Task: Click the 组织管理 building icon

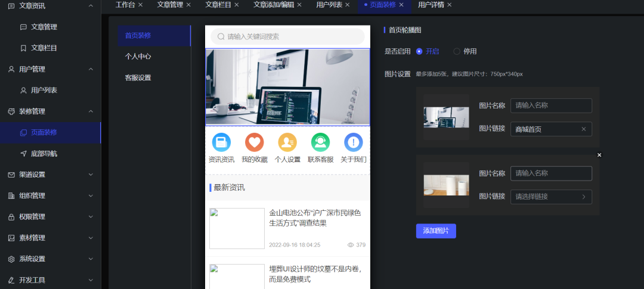Action: pos(11,196)
